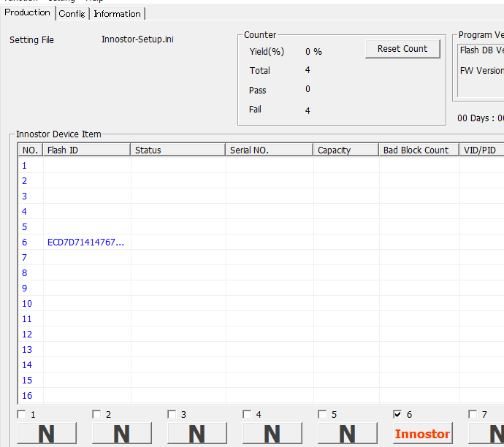Click the FW Version label
Image resolution: width=504 pixels, height=447 pixels.
tap(482, 71)
